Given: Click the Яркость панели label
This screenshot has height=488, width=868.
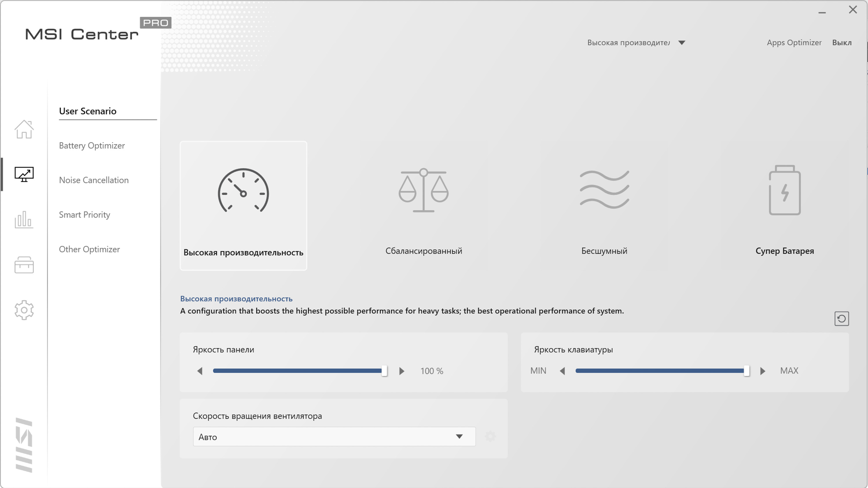Looking at the screenshot, I should coord(223,349).
